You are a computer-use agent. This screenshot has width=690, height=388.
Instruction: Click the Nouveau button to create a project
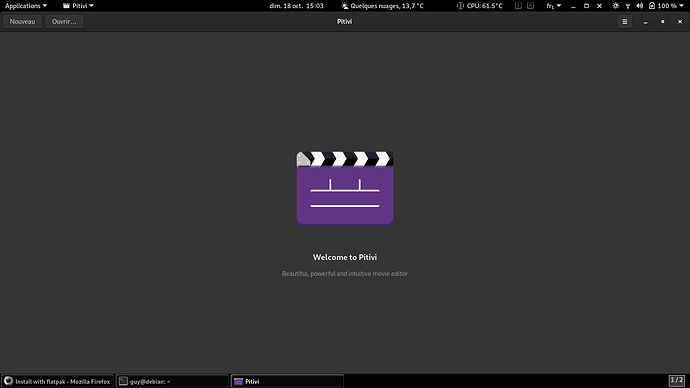22,22
